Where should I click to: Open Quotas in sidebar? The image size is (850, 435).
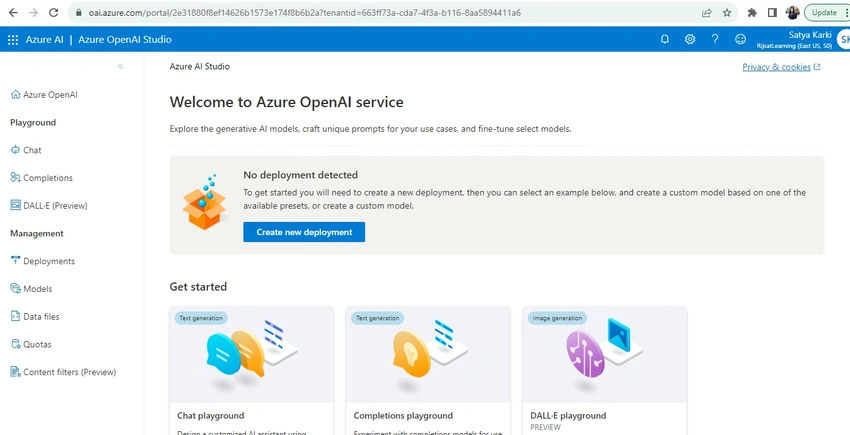pos(31,344)
